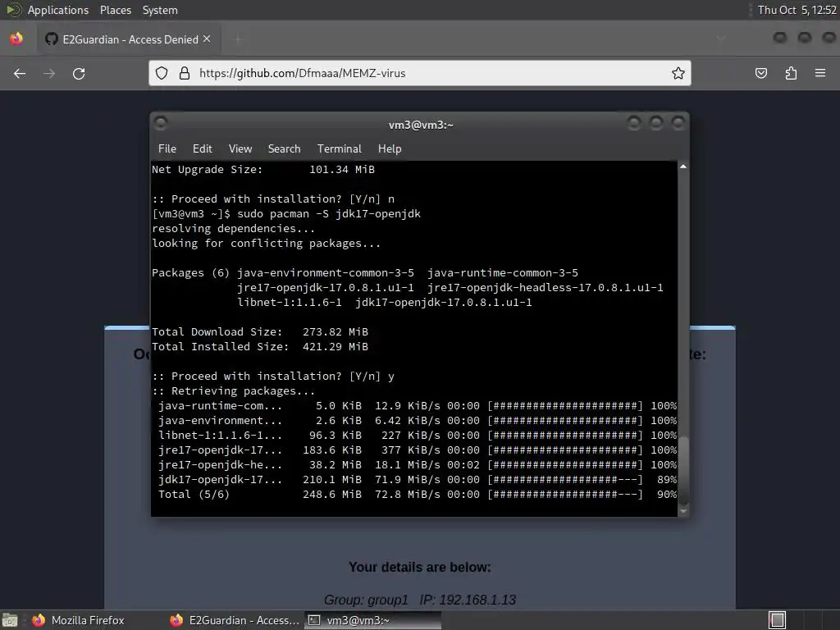Viewport: 840px width, 630px height.
Task: Bookmark this page with the star icon
Action: pos(678,73)
